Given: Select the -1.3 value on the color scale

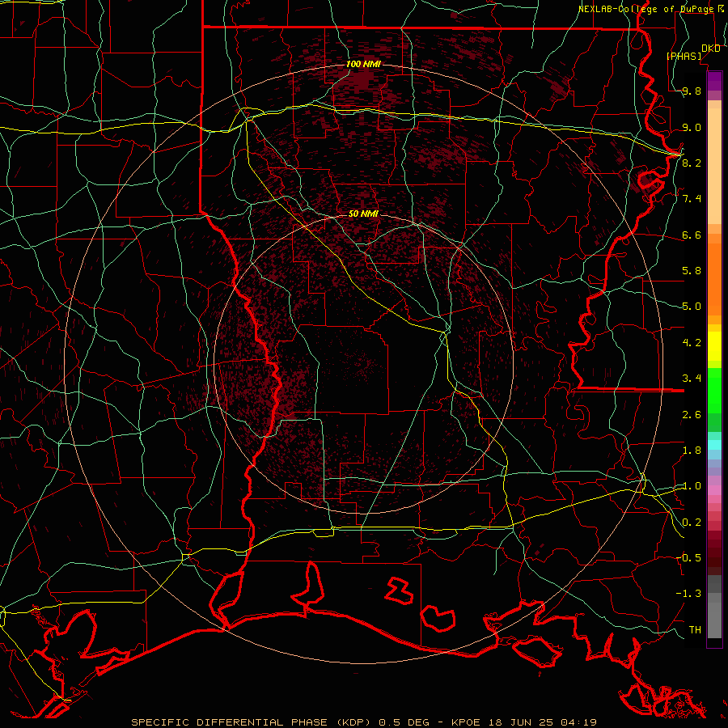Looking at the screenshot, I should 688,594.
